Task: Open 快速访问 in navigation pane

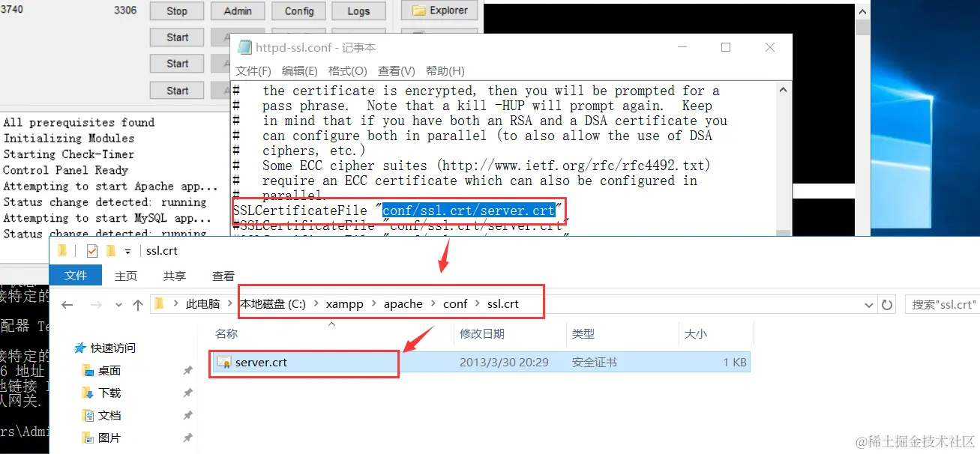Action: (x=112, y=348)
